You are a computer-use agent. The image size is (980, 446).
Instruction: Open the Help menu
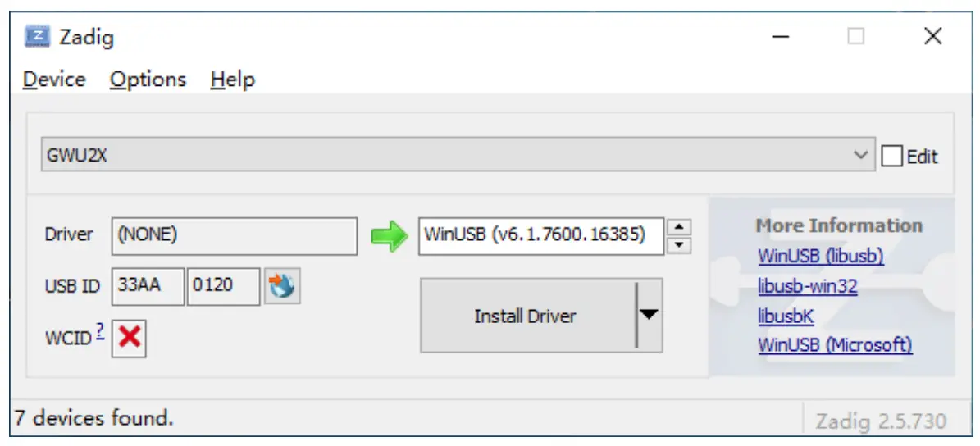(x=233, y=80)
